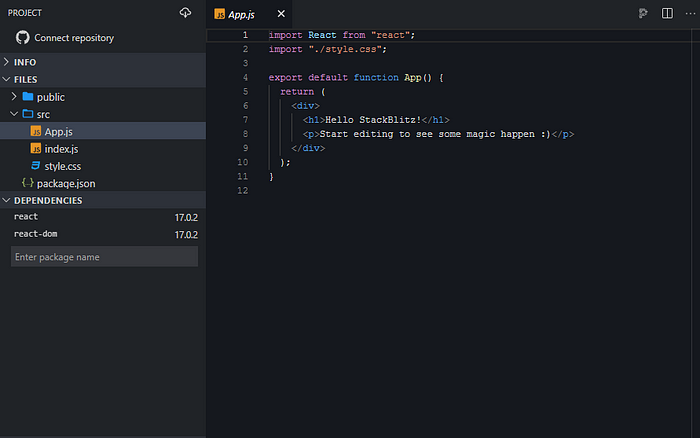This screenshot has height=438, width=700.
Task: Click the cloud download project icon
Action: (x=185, y=13)
